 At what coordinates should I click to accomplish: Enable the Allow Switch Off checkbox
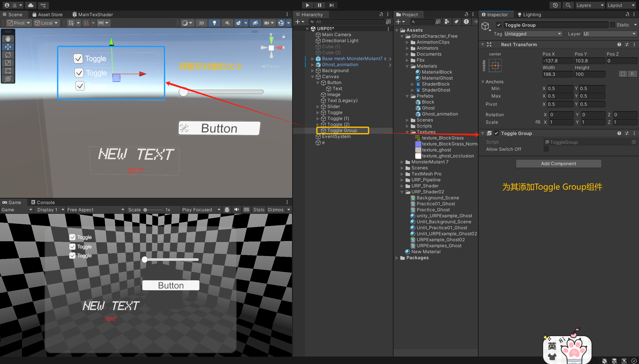546,149
